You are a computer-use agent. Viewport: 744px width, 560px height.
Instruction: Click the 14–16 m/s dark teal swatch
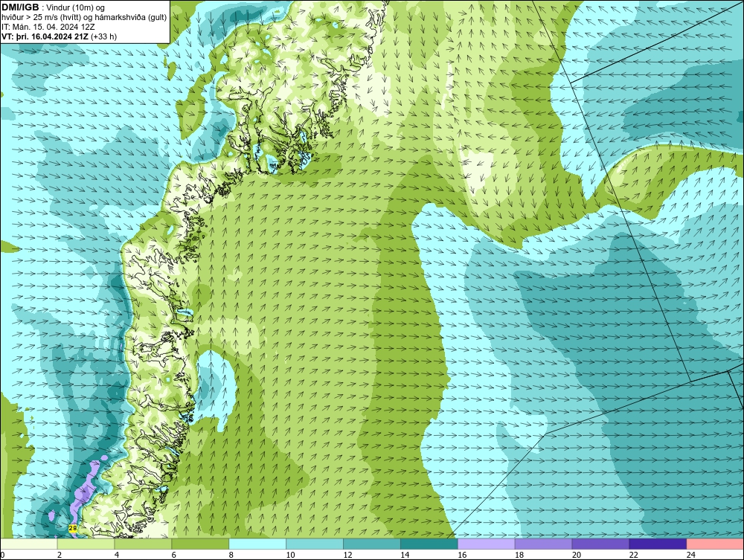click(x=429, y=544)
